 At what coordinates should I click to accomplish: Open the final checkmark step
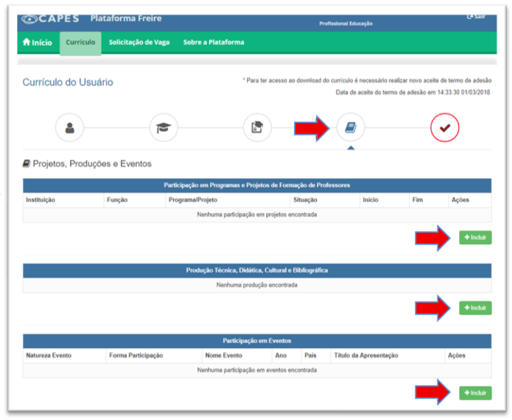click(x=444, y=128)
